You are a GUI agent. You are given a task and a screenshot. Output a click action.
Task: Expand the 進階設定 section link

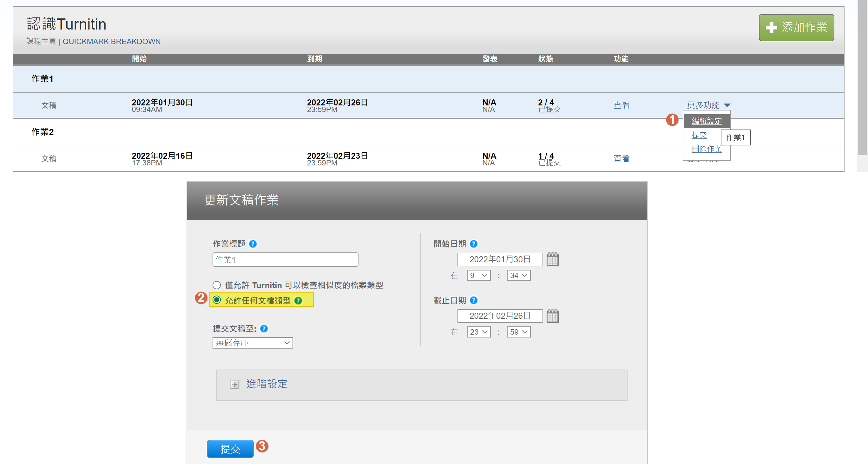(267, 384)
